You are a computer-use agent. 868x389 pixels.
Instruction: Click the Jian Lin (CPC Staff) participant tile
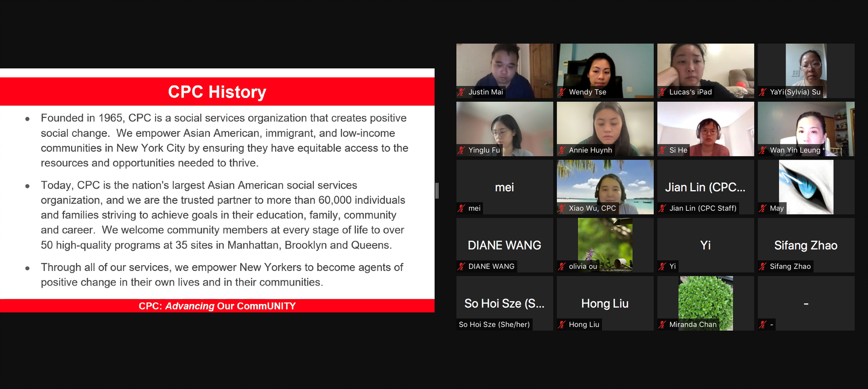pos(705,187)
